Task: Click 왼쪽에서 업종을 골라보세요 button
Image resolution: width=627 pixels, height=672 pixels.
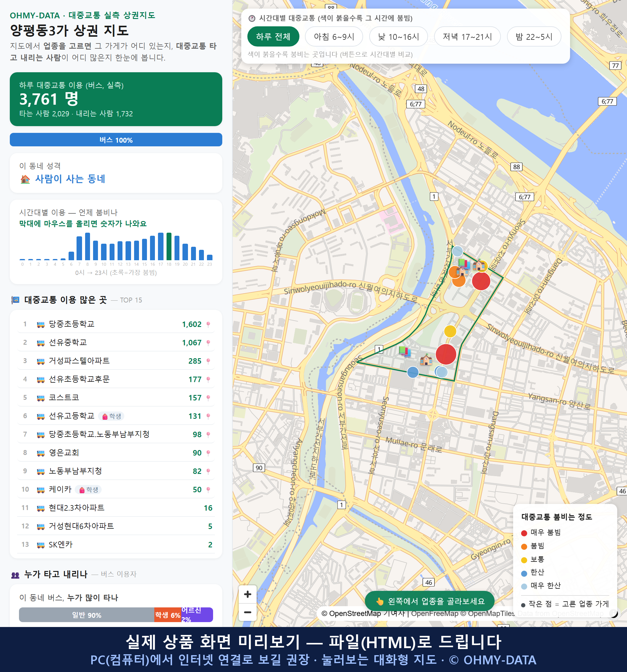Action: 430,601
